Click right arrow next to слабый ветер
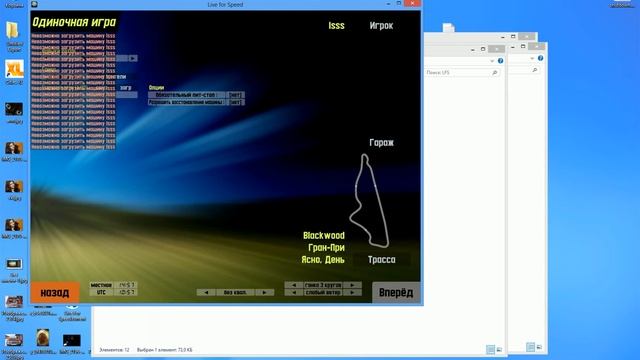This screenshot has height=360, width=640. pyautogui.click(x=352, y=292)
